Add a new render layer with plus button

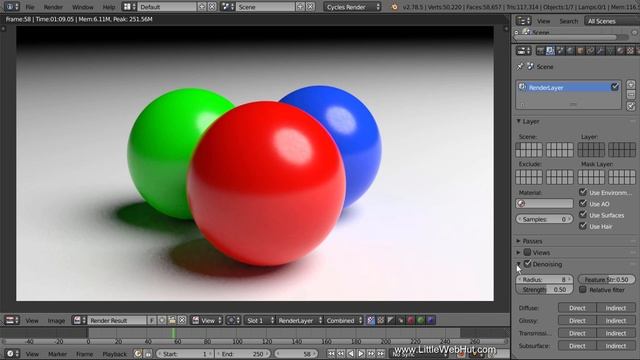pyautogui.click(x=631, y=84)
